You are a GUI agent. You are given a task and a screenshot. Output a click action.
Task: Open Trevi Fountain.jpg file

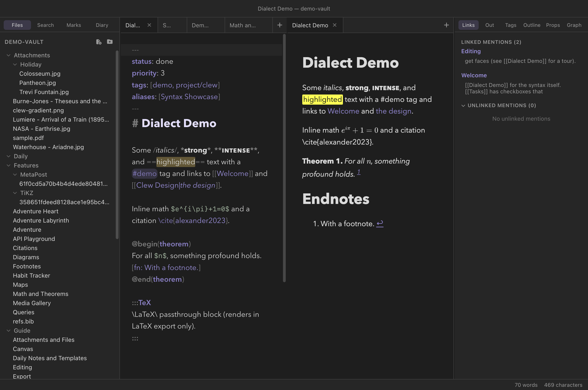tap(44, 92)
